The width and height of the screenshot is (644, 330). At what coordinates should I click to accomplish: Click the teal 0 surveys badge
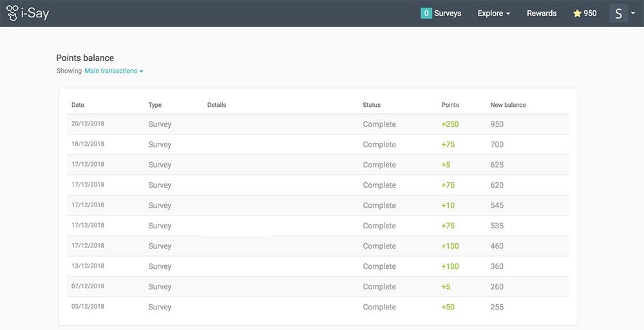(x=426, y=13)
